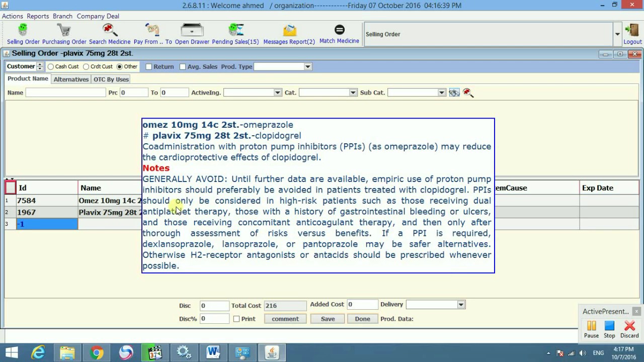The image size is (644, 362).
Task: Open the Branch menu
Action: pos(62,16)
